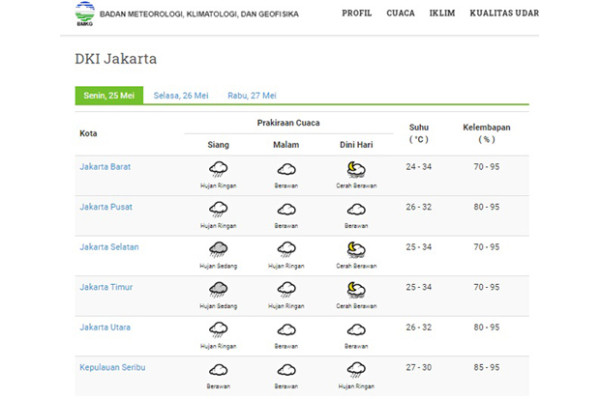Viewport: 600px width, 399px height.
Task: Click Jakarta Utara humidity 80 - 95
Action: [486, 327]
